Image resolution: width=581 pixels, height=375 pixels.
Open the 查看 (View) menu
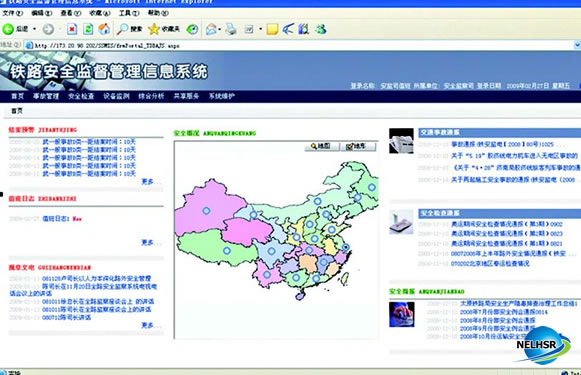click(x=71, y=13)
